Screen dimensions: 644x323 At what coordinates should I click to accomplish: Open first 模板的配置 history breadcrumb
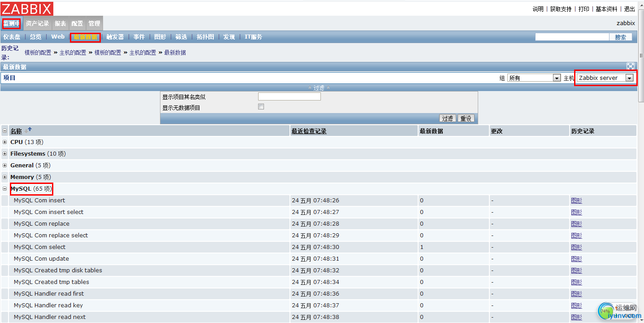click(38, 52)
